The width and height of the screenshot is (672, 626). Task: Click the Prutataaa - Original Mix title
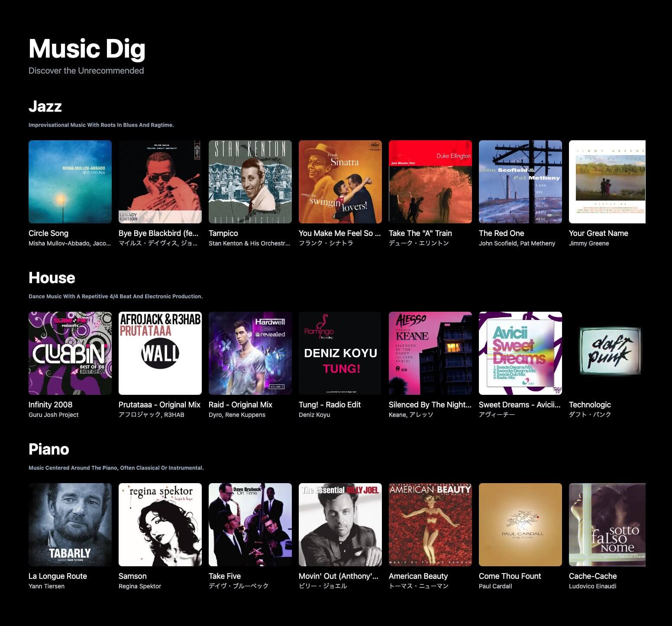click(159, 405)
